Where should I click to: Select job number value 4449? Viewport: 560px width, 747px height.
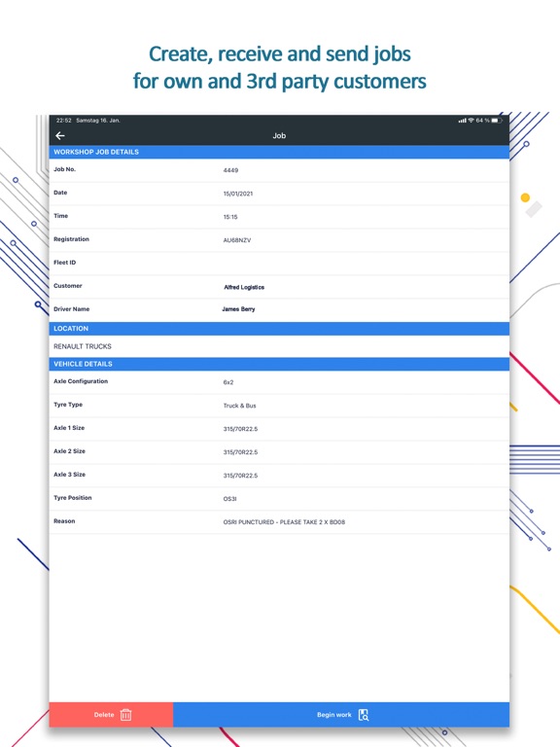(230, 170)
